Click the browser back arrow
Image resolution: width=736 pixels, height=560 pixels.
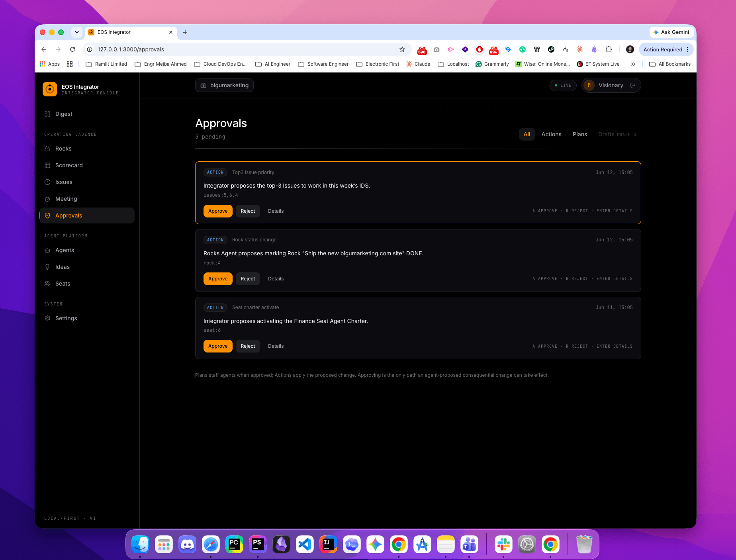(44, 49)
